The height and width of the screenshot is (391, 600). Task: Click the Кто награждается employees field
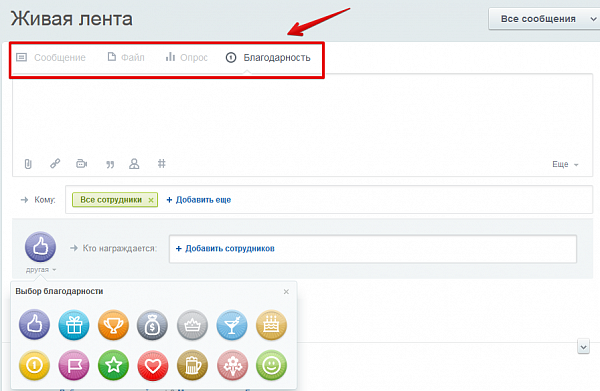pyautogui.click(x=373, y=249)
